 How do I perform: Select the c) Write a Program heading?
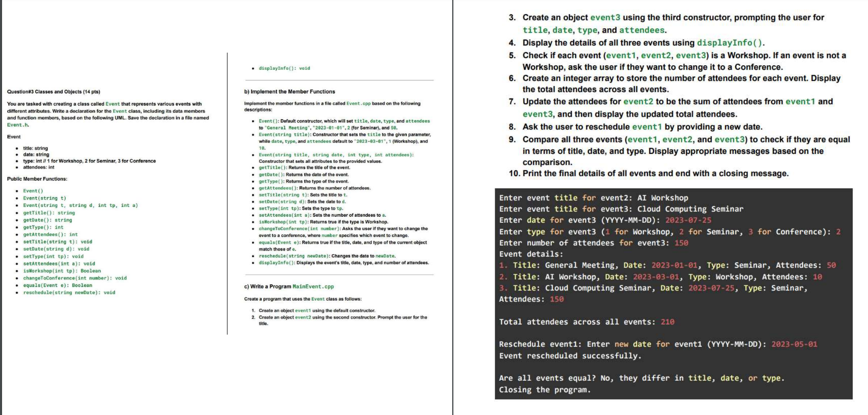270,286
